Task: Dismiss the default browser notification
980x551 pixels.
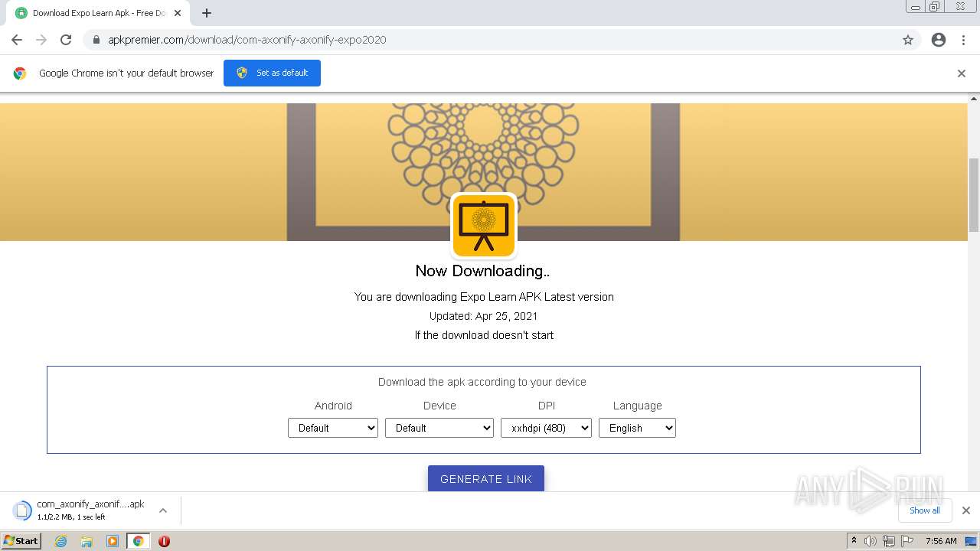Action: click(962, 73)
